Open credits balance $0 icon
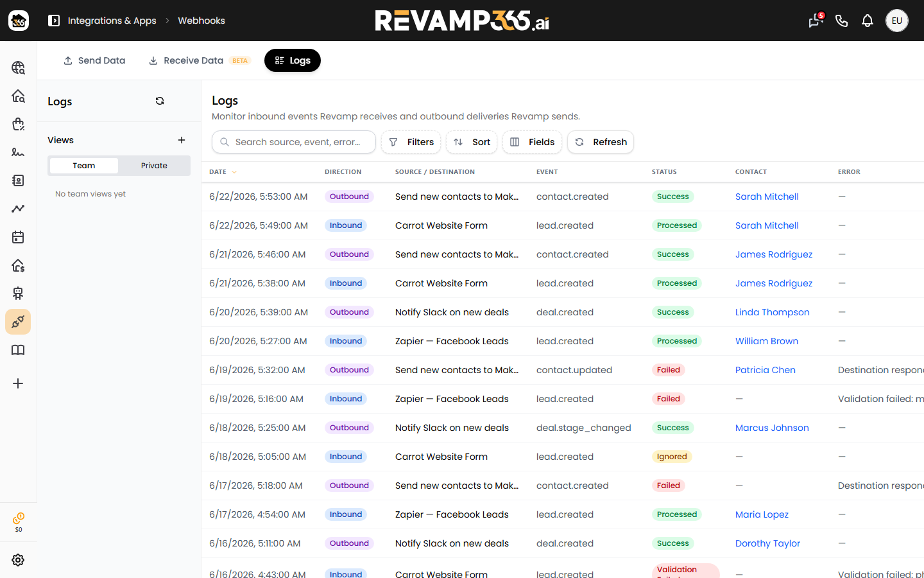 pyautogui.click(x=19, y=522)
